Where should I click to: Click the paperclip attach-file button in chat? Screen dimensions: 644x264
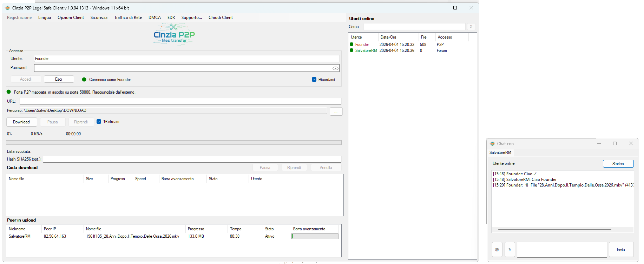point(510,250)
